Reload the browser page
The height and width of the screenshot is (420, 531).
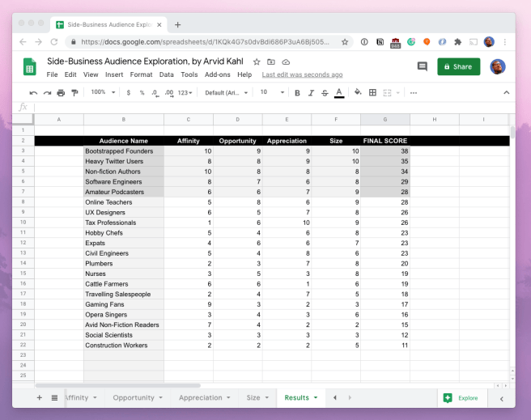[54, 42]
